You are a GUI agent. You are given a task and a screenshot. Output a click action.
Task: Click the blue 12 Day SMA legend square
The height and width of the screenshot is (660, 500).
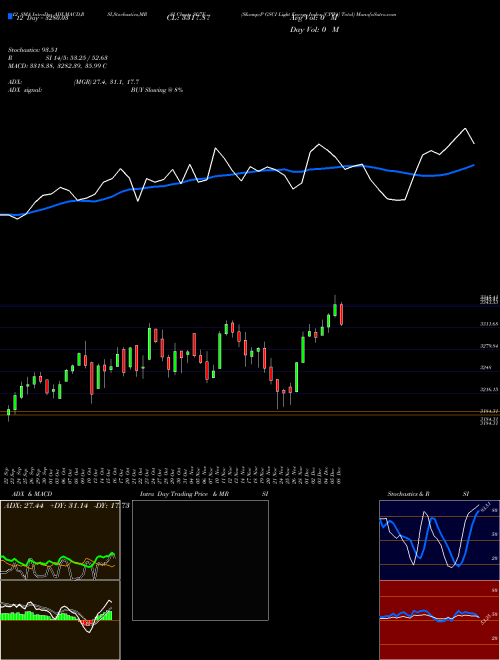(x=10, y=16)
